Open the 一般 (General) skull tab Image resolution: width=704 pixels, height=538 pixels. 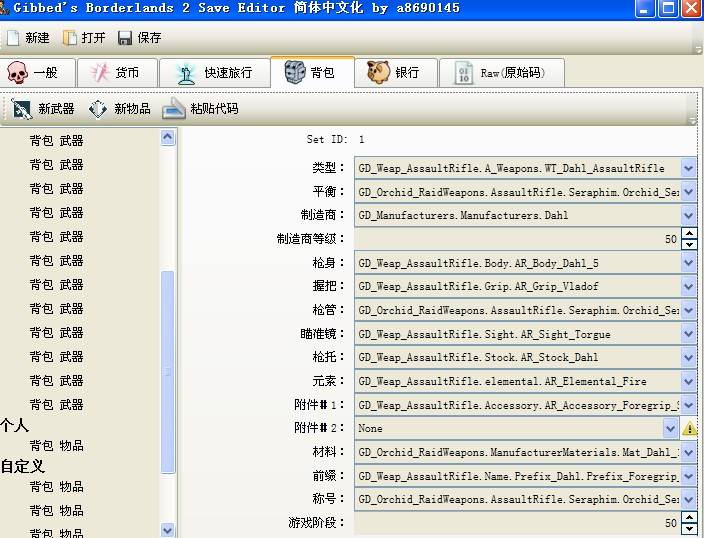[37, 72]
